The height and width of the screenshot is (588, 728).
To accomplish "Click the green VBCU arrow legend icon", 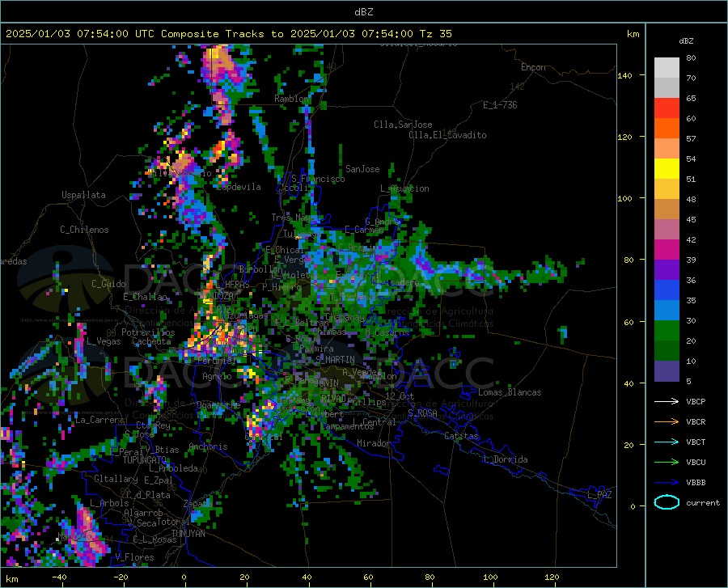I will 667,463.
